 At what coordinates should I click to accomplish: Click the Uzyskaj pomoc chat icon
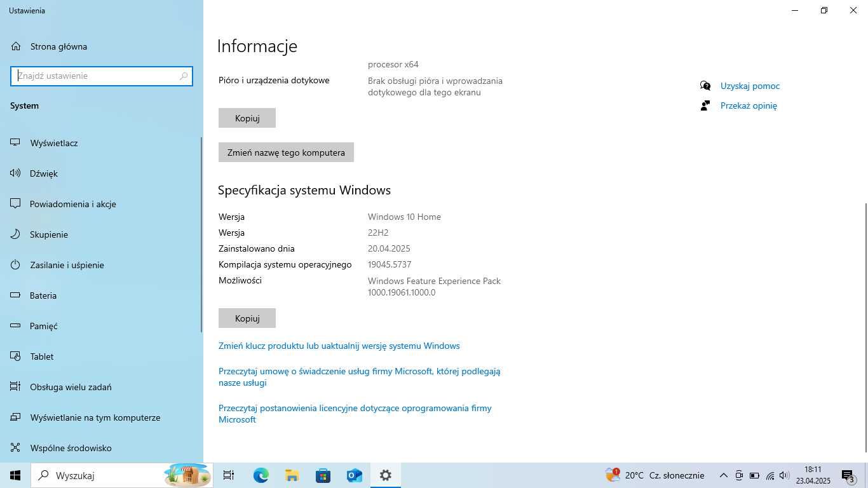point(705,86)
